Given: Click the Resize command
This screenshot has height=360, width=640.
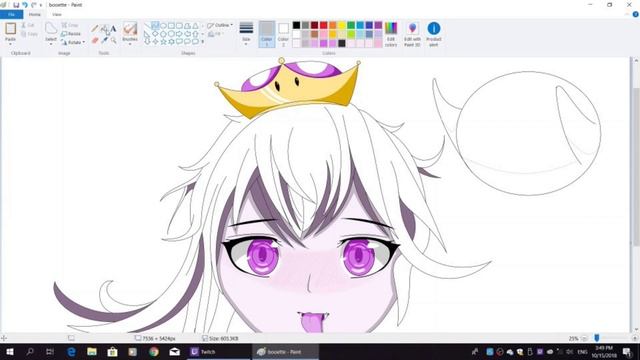Looking at the screenshot, I should pos(71,34).
